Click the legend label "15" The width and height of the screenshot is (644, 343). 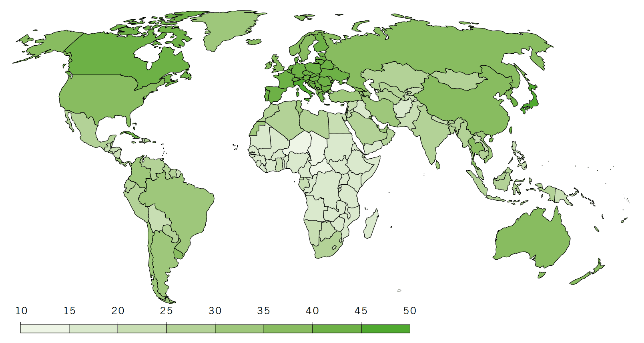70,311
